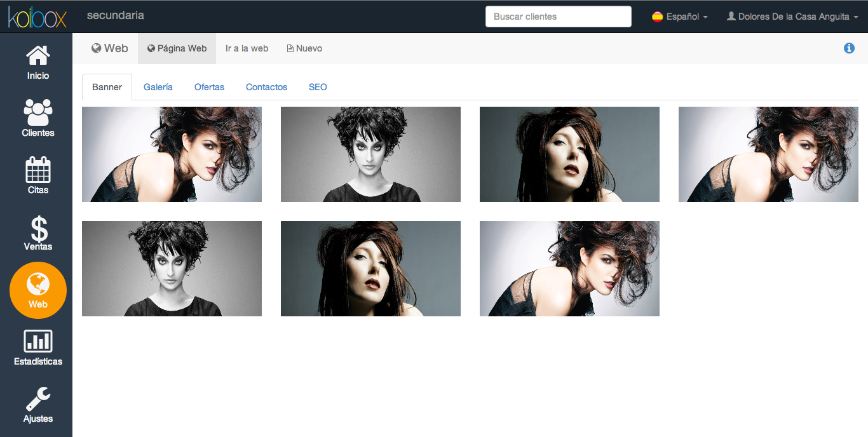Open the Español language dropdown
This screenshot has width=868, height=437.
tap(680, 17)
